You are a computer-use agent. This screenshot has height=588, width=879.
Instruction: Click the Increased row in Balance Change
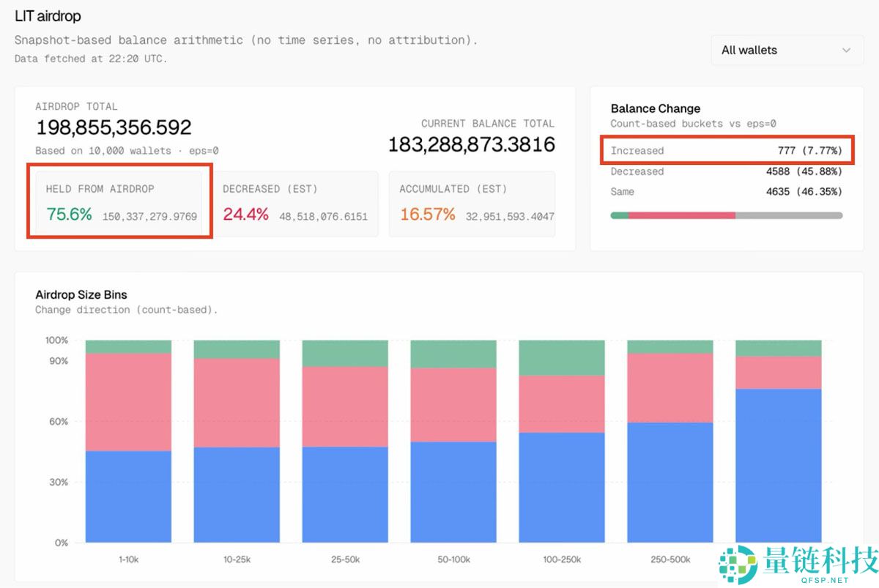tap(727, 151)
